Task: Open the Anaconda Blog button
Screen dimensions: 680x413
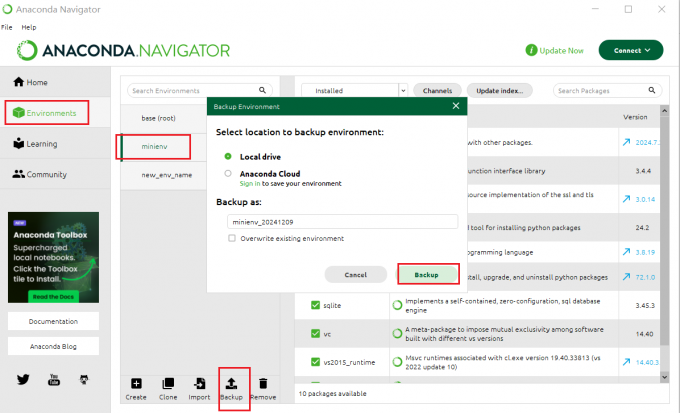Action: [x=53, y=346]
